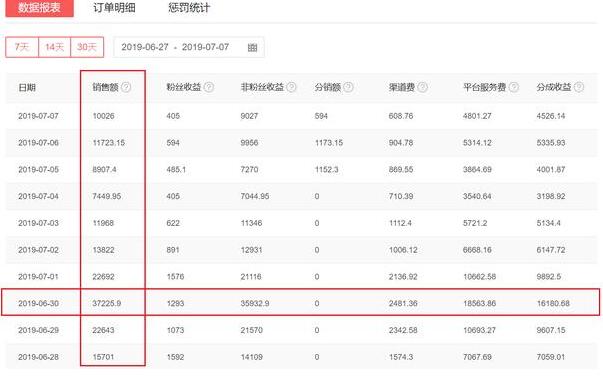Select date cell 2019-07-03

coord(38,223)
